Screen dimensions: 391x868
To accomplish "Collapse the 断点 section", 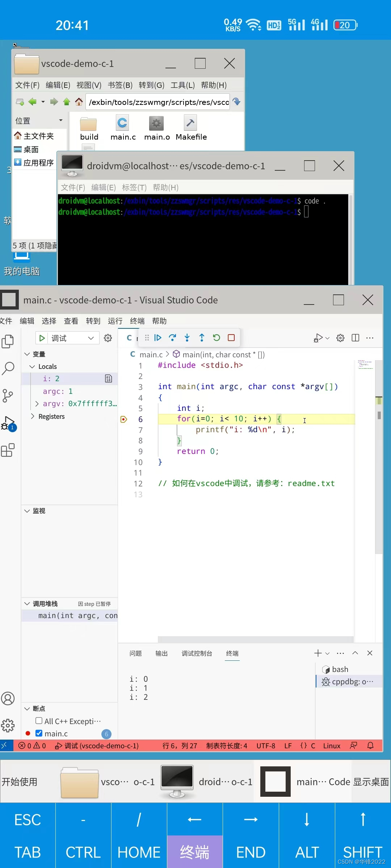I will (27, 709).
